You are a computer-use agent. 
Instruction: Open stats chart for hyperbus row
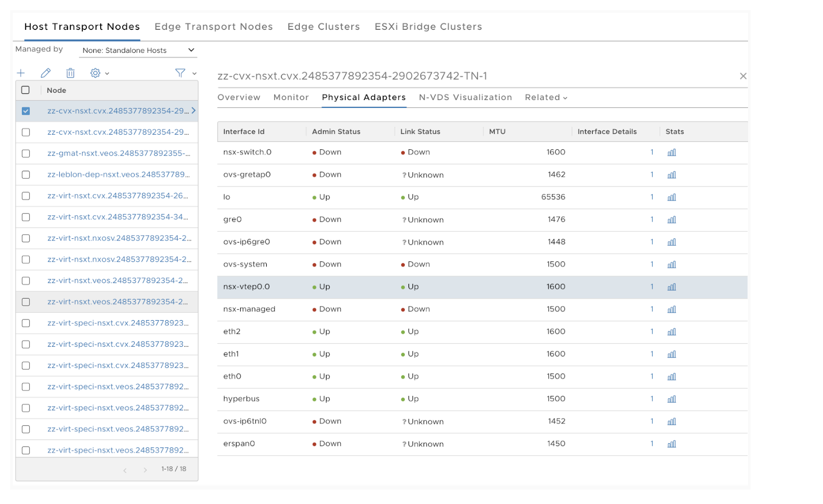[x=672, y=399]
